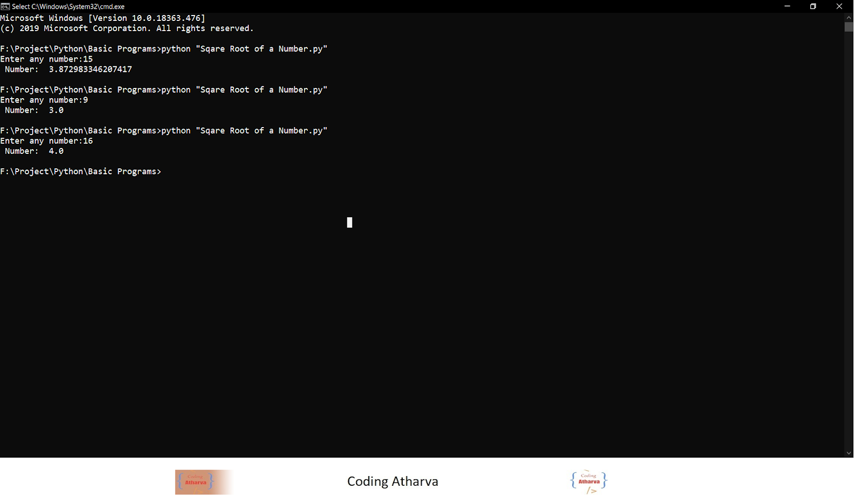Click the right Coding Atharva bracket logo
Screen dimensions: 858x504
tap(588, 481)
